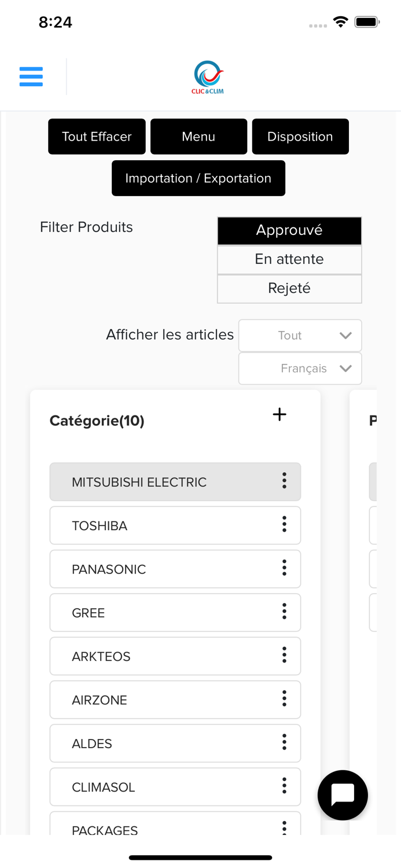Viewport: 401px width, 868px height.
Task: Add a new category with the plus icon
Action: tap(279, 414)
